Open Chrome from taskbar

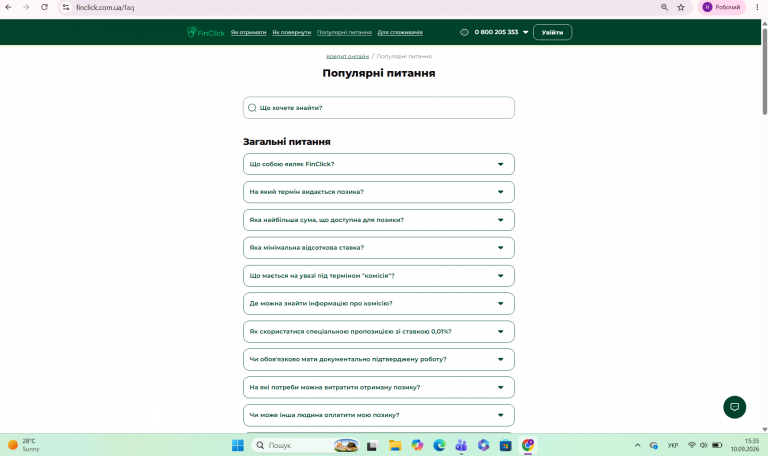528,445
